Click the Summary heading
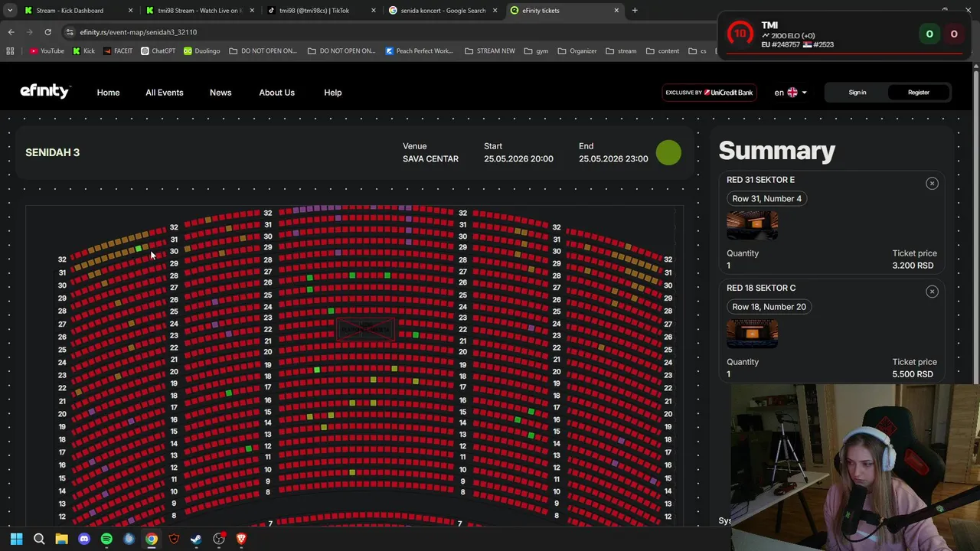Screen dimensions: 980x551 (x=776, y=151)
